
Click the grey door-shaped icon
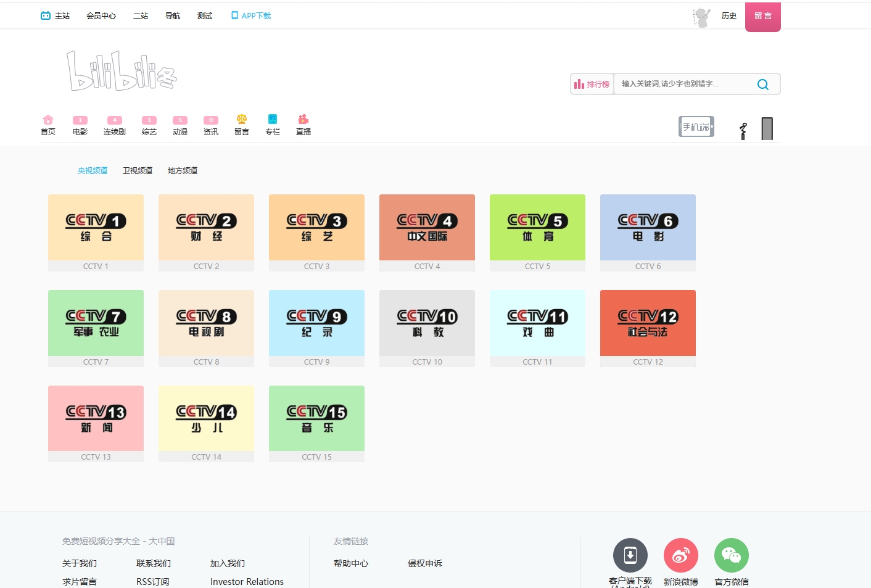click(767, 128)
